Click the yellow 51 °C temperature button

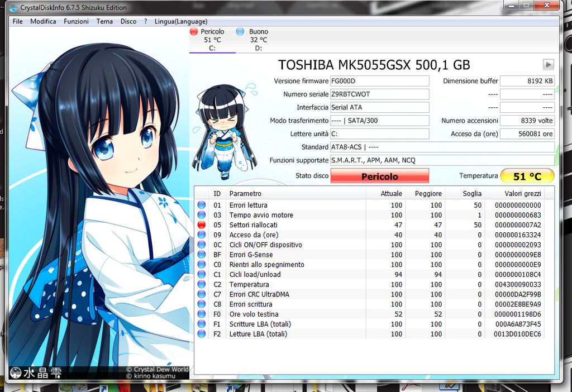click(527, 176)
